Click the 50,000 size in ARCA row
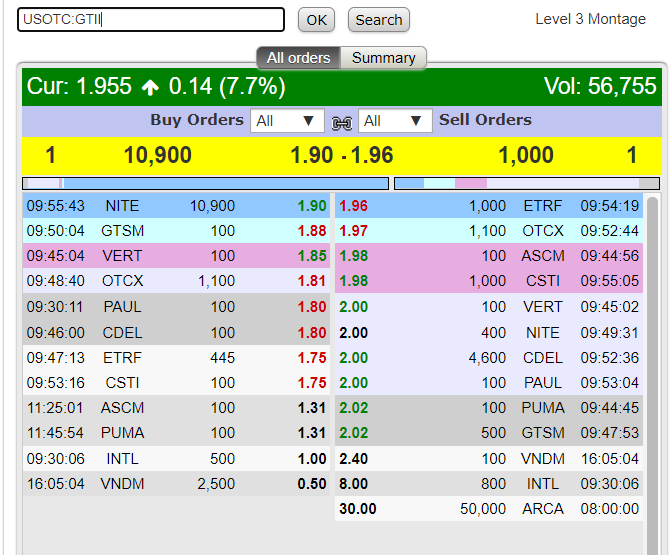This screenshot has width=670, height=555. pos(483,508)
